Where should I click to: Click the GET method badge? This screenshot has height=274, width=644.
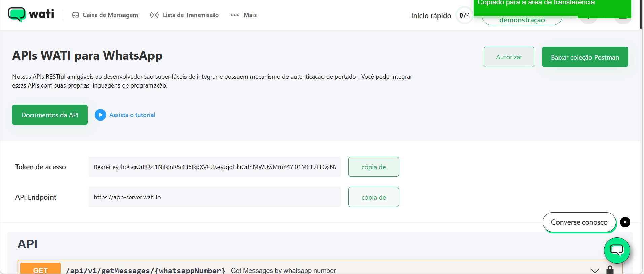(40, 269)
